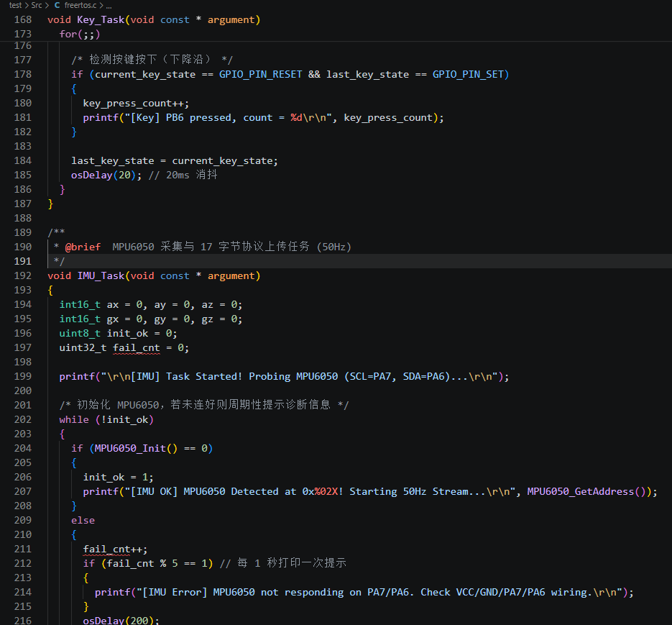This screenshot has width=672, height=625.
Task: Click the C language file icon in breadcrumb
Action: tap(57, 5)
